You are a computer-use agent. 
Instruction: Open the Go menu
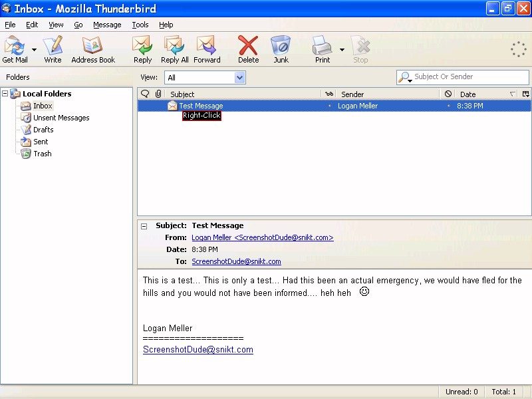tap(78, 25)
